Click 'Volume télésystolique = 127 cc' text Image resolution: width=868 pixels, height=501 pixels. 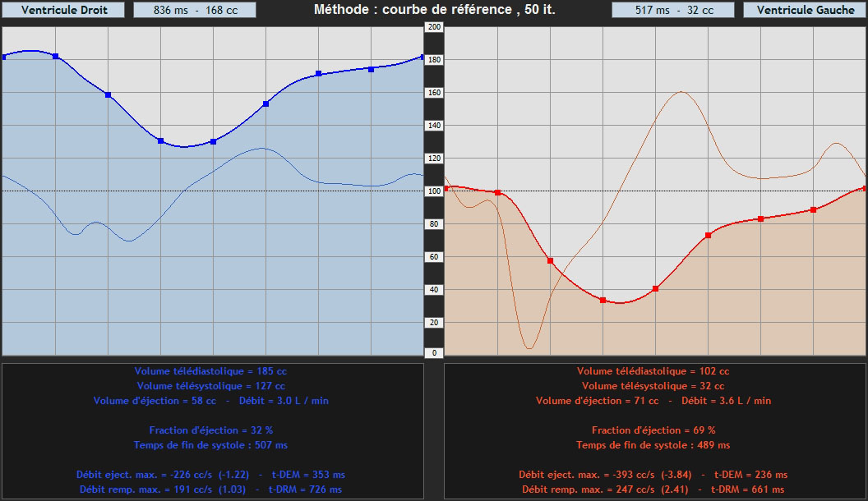(211, 386)
